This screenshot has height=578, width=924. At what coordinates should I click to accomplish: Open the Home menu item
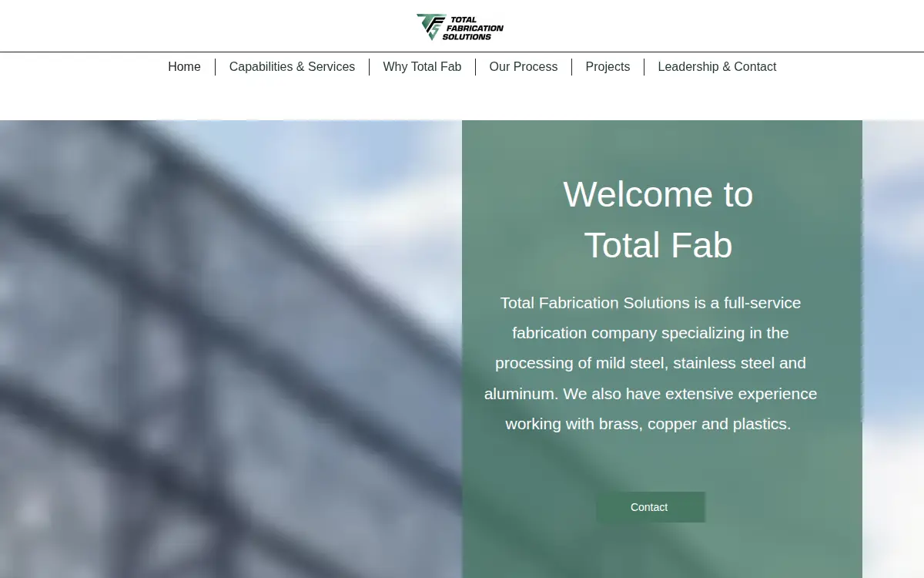(185, 67)
